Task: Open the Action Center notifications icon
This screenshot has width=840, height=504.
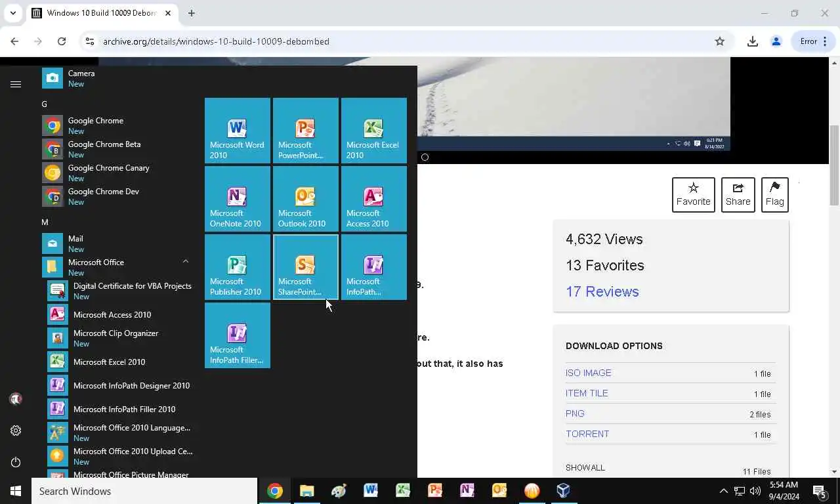Action: coord(819,491)
